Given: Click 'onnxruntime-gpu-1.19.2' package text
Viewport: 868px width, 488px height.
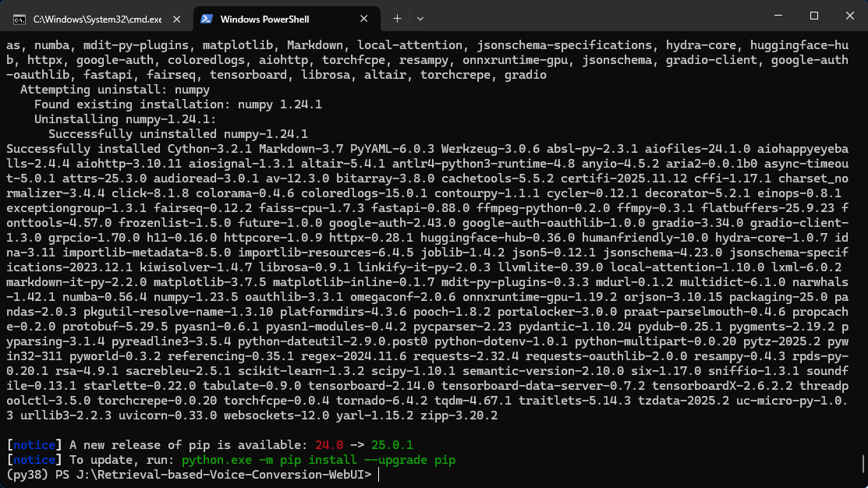Looking at the screenshot, I should (539, 297).
